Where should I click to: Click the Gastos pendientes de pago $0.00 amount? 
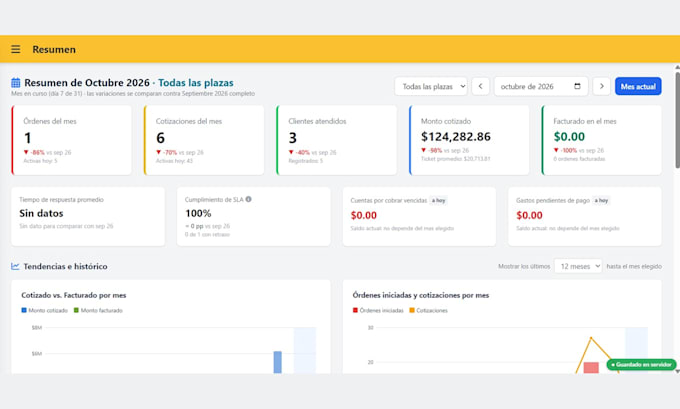[x=529, y=215]
